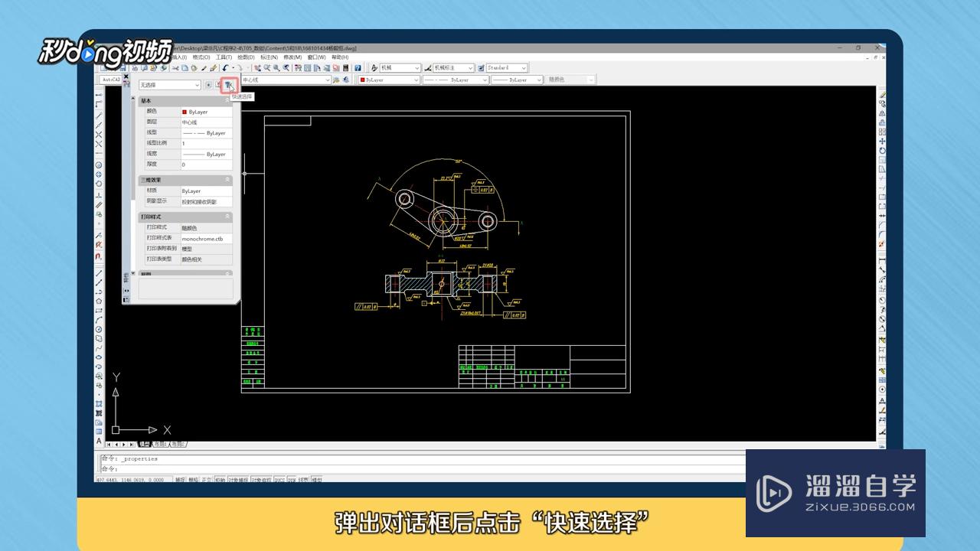Click the Quick Select (快速选择) icon

click(x=228, y=85)
